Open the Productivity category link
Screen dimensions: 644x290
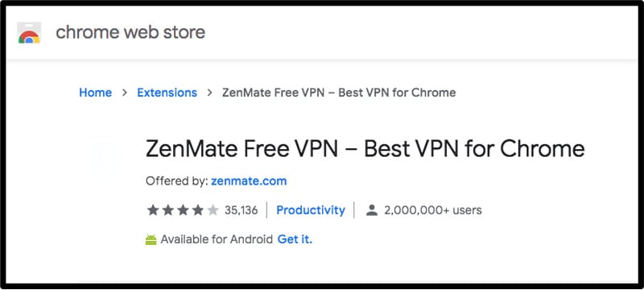pyautogui.click(x=311, y=210)
